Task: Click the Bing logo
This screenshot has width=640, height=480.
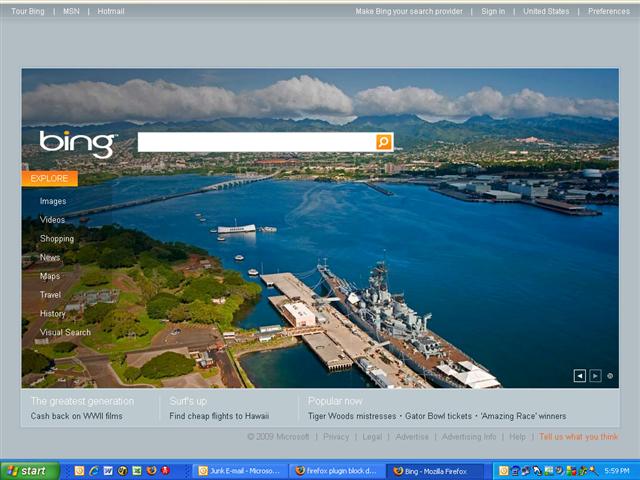Action: [x=77, y=144]
